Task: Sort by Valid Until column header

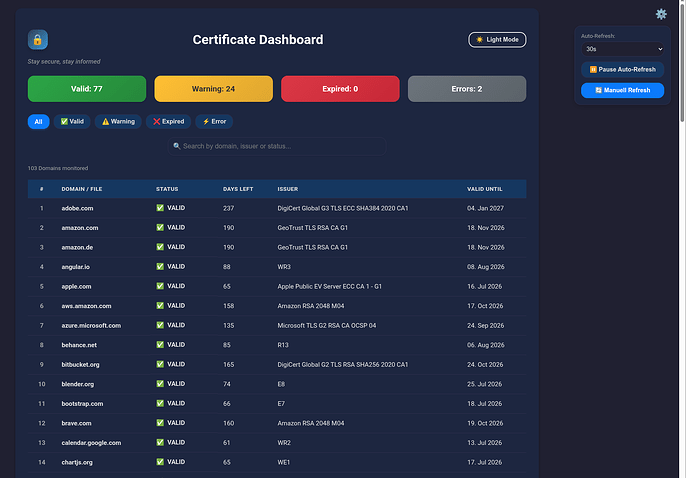Action: [484, 189]
